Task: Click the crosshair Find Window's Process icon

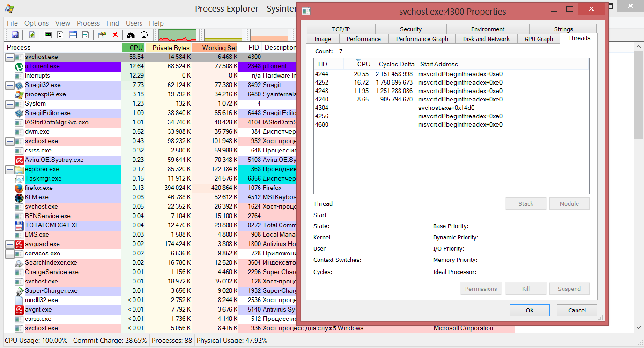Action: point(144,35)
